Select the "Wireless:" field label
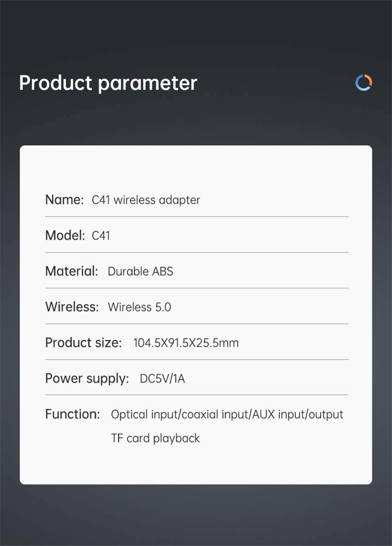This screenshot has height=546, width=392. (72, 307)
